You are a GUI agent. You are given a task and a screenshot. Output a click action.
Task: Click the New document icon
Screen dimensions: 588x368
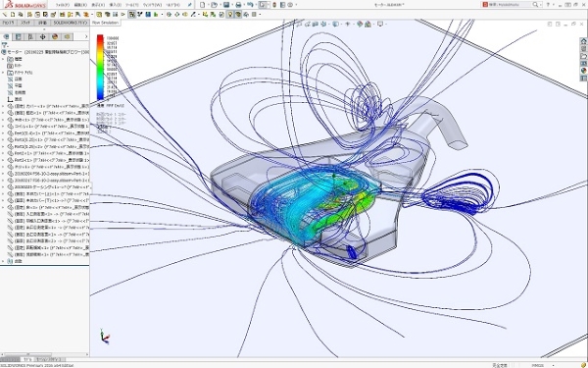pyautogui.click(x=203, y=5)
